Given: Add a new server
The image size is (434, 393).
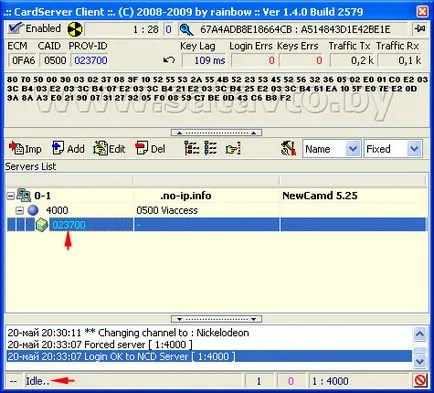Looking at the screenshot, I should click(68, 148).
